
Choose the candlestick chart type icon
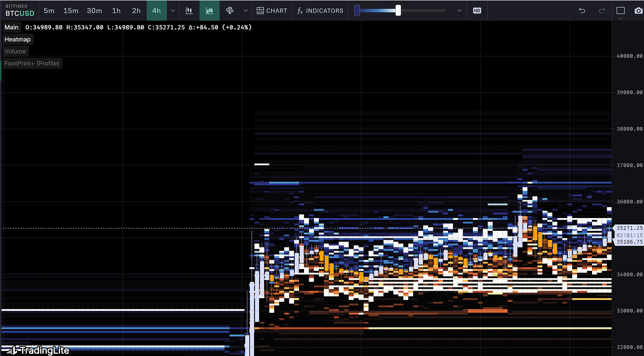[x=189, y=11]
